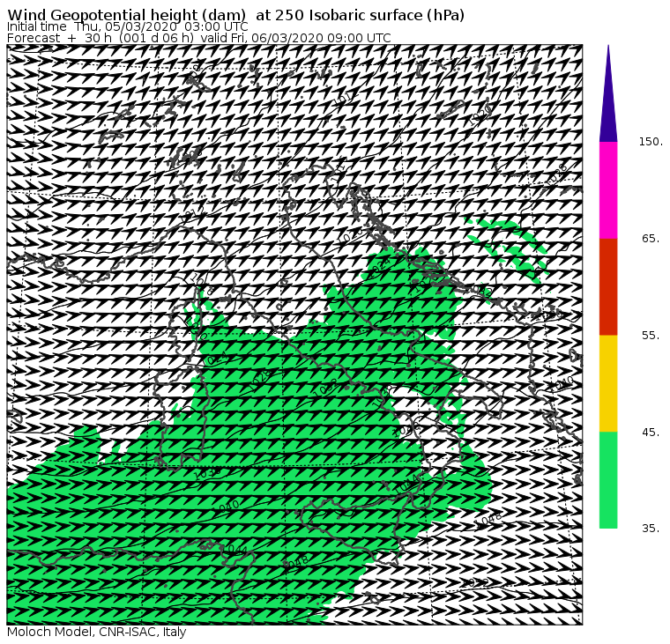Click the yellow 45–55 color band in legend

(x=608, y=383)
